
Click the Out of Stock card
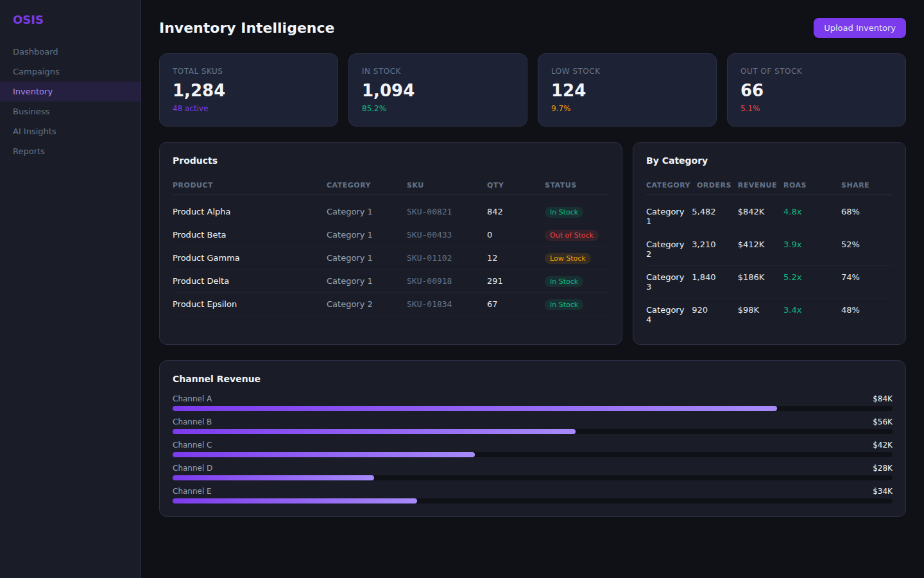(816, 90)
